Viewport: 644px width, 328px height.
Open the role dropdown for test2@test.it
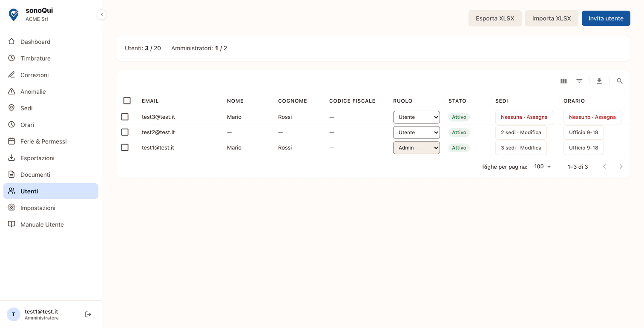coord(417,132)
